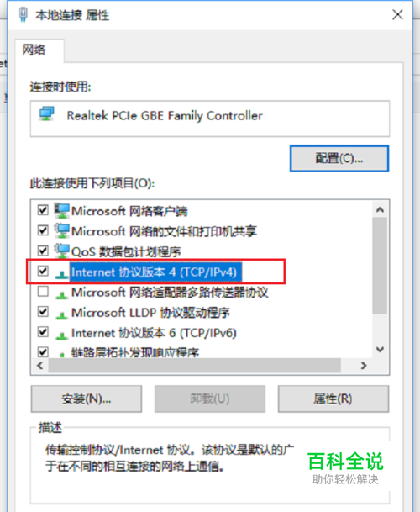This screenshot has height=512, width=420.
Task: Click the list scroll down arrow
Action: tap(380, 350)
